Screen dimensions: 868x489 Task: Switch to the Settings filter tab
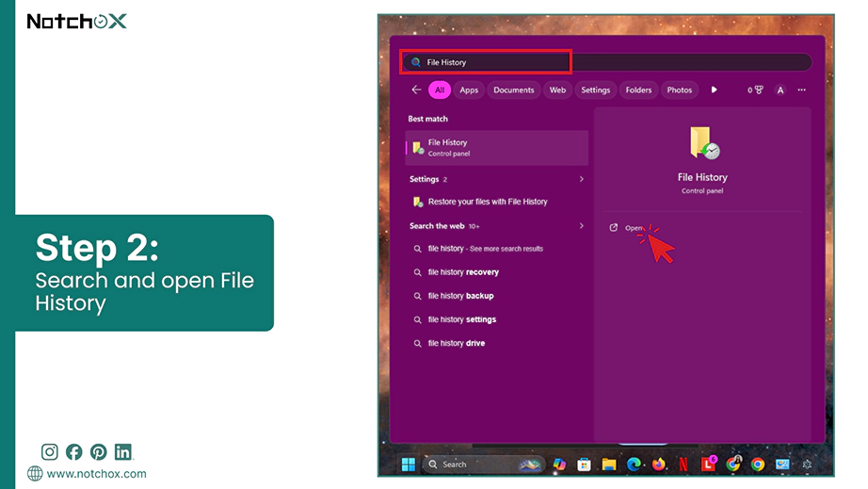point(596,90)
